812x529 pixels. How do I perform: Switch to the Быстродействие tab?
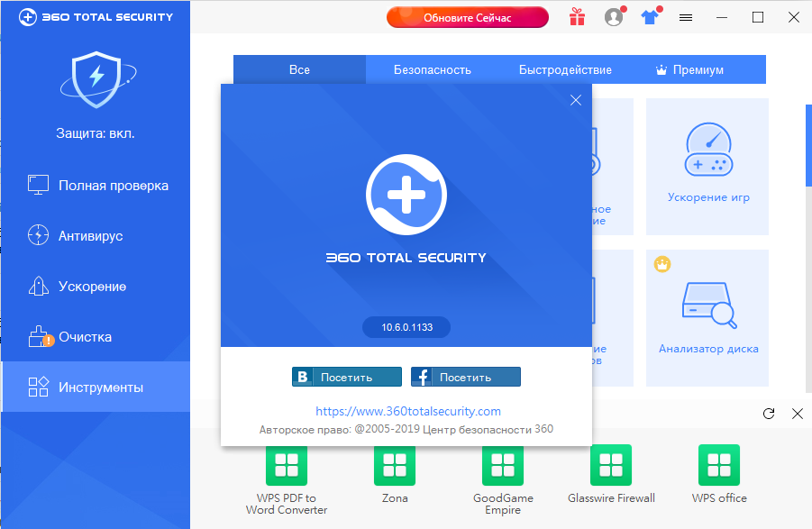click(565, 70)
